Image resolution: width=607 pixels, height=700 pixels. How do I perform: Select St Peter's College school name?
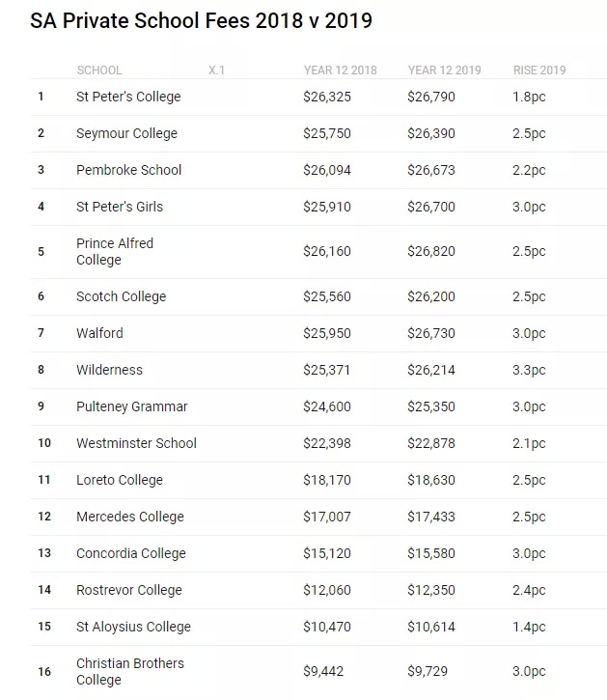pyautogui.click(x=128, y=97)
